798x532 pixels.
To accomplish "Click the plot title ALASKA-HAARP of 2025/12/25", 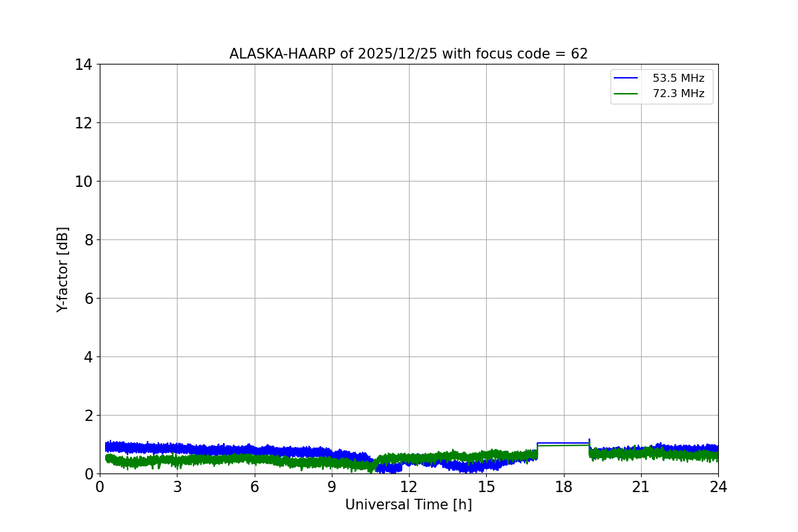I will pos(408,54).
